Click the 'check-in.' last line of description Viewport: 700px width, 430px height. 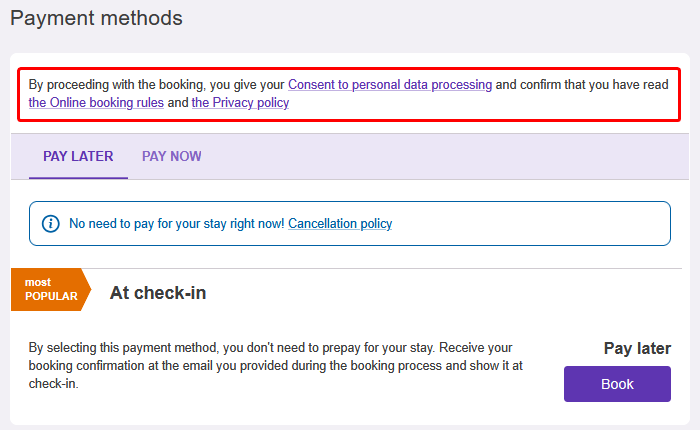click(54, 384)
